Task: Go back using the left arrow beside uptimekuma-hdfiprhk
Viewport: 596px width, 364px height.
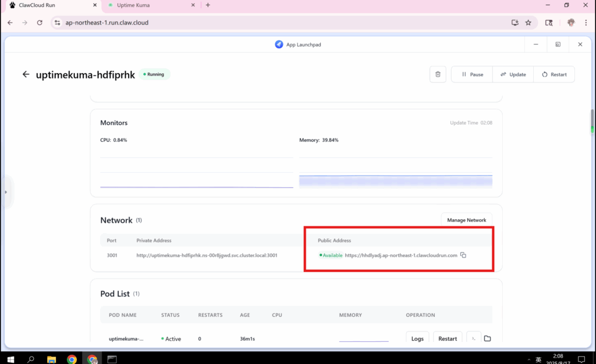Action: coord(26,74)
